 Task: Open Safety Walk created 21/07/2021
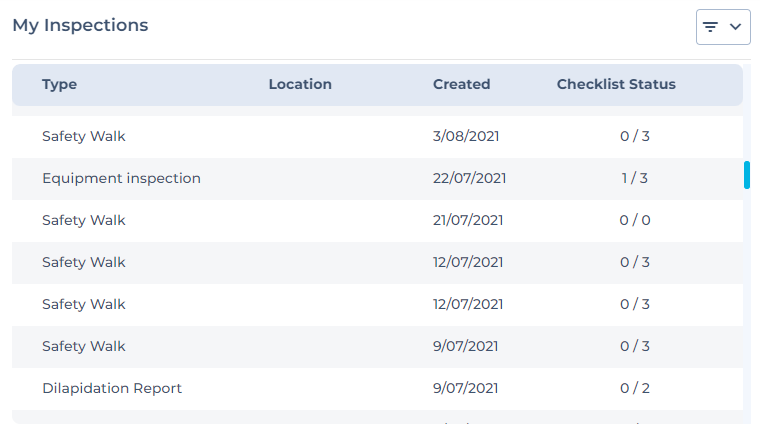(377, 221)
